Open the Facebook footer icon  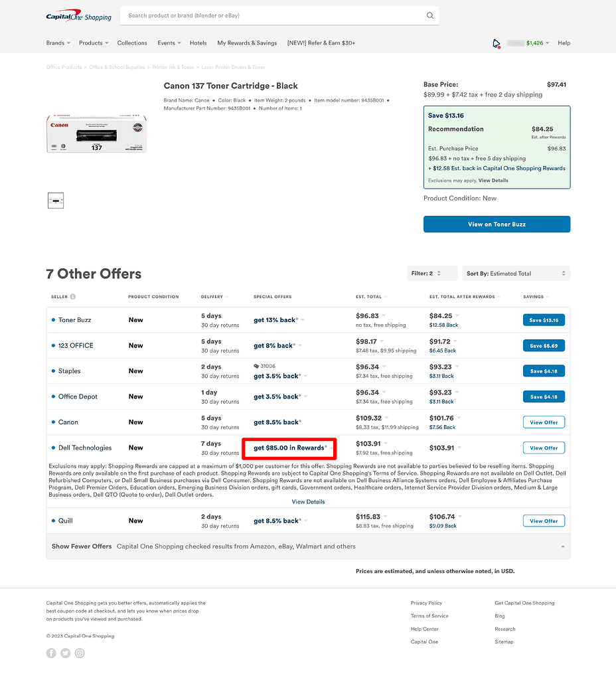tap(51, 653)
